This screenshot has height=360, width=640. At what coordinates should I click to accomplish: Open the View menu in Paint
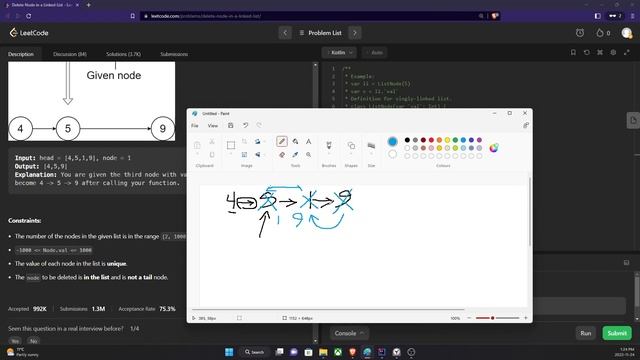tap(213, 126)
